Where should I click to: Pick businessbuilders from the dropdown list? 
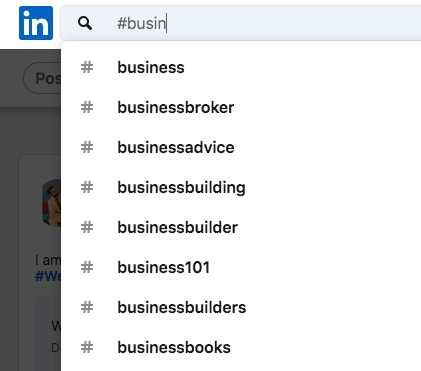(241, 307)
